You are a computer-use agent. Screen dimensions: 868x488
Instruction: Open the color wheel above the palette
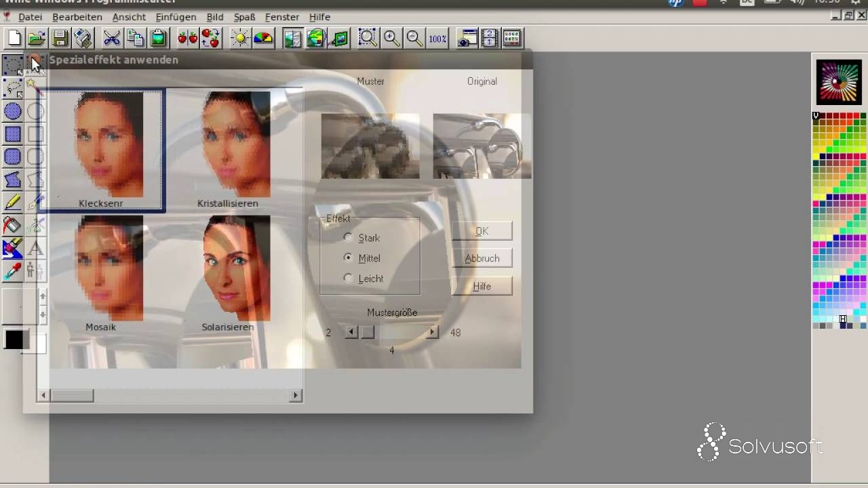coord(839,82)
